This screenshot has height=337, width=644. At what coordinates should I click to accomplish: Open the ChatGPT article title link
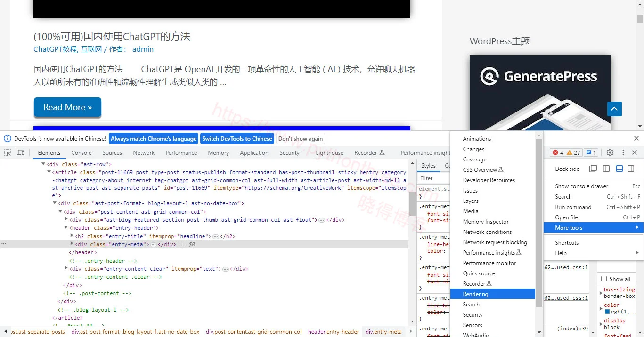point(112,37)
